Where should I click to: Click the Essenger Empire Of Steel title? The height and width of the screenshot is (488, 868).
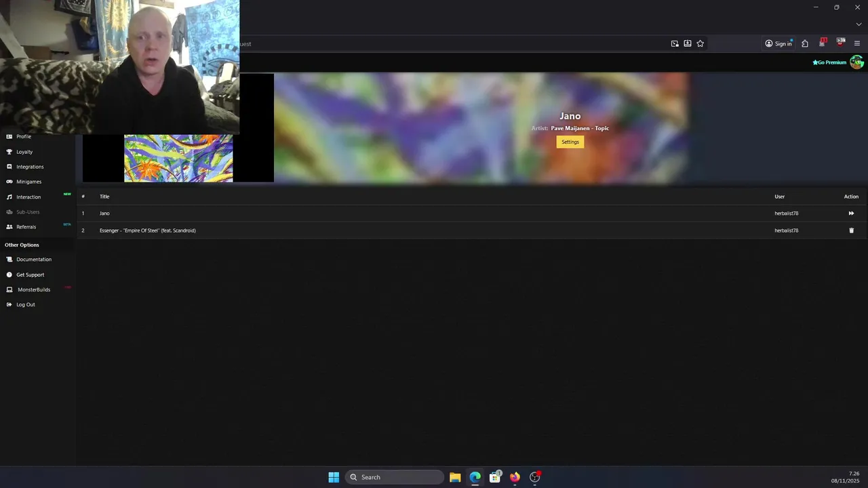[x=148, y=230]
